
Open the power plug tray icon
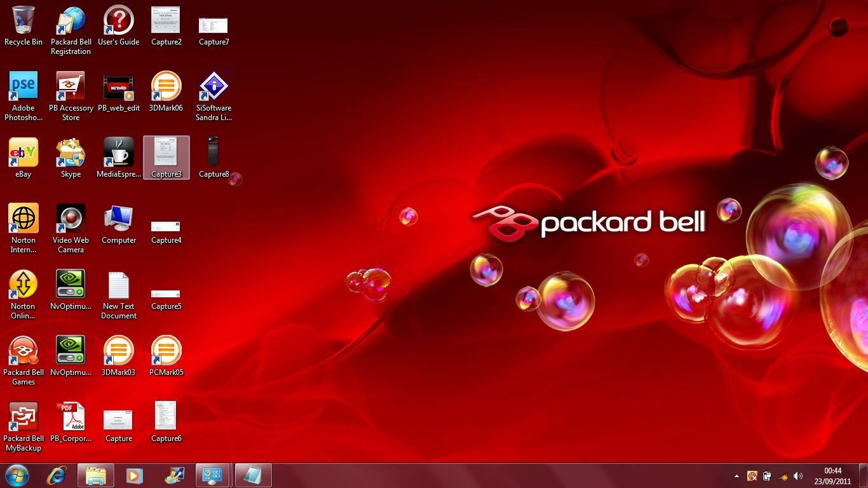click(x=767, y=476)
